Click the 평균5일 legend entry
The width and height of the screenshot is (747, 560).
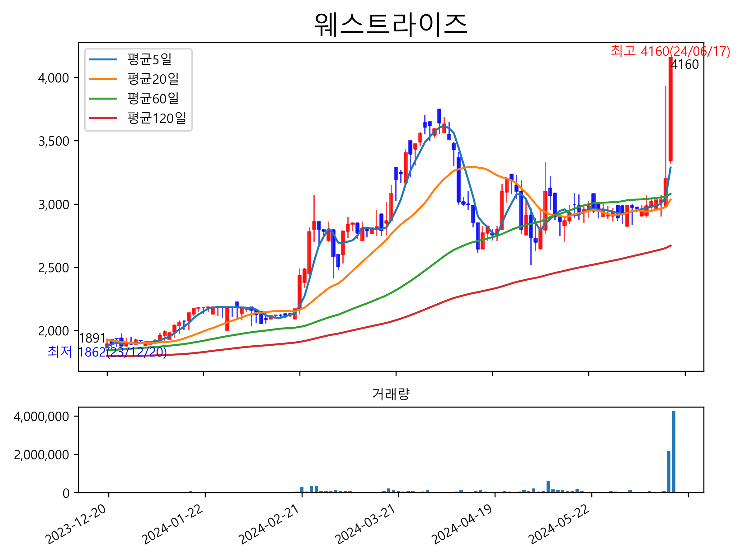[149, 59]
